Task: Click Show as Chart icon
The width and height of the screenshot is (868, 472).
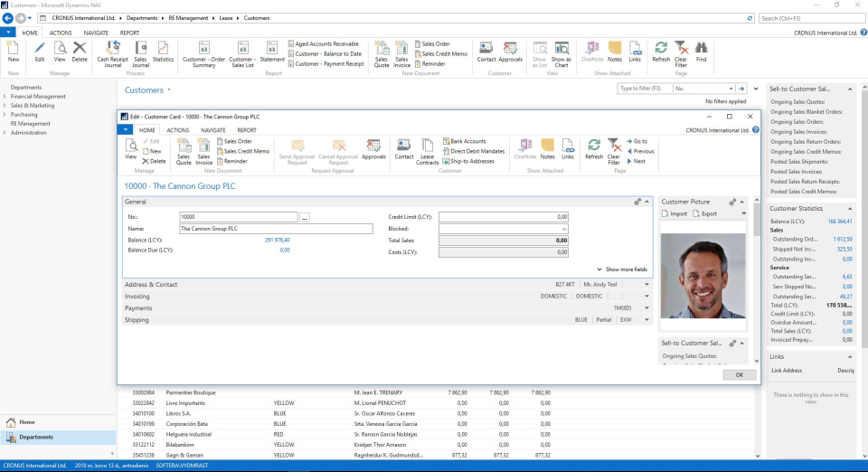Action: pos(561,54)
